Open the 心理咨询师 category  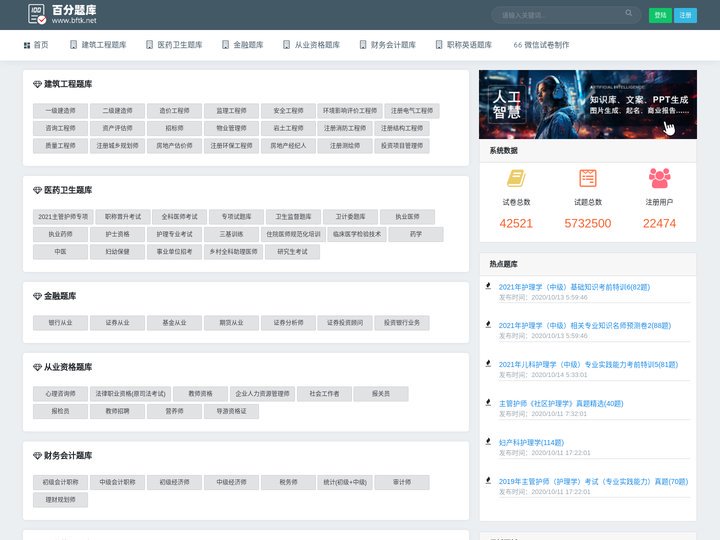[x=60, y=394]
